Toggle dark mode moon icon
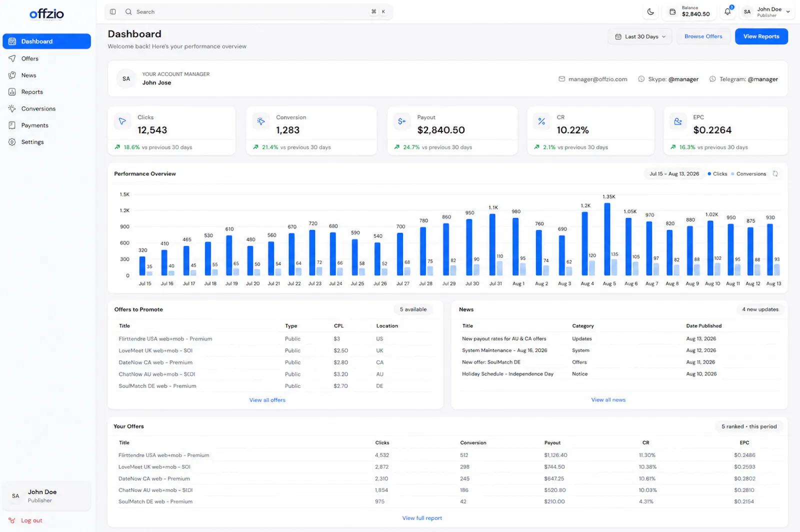Screen dimensions: 800x532 click(x=650, y=11)
